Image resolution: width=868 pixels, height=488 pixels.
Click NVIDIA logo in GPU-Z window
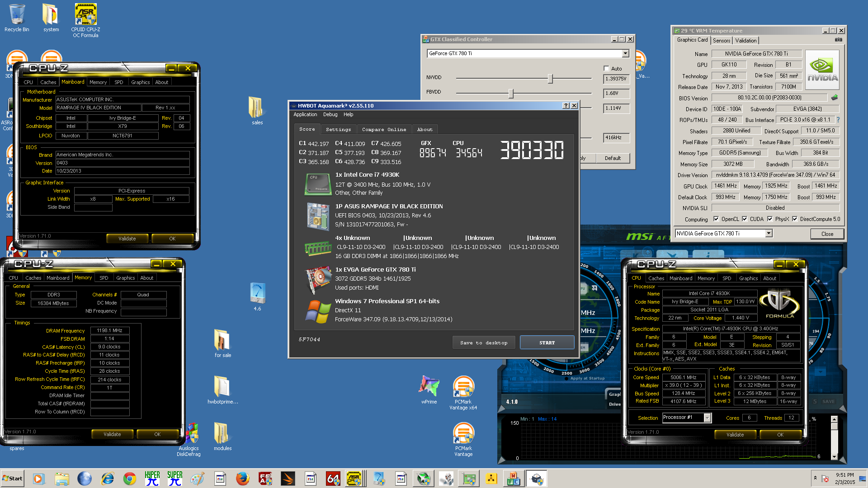822,70
